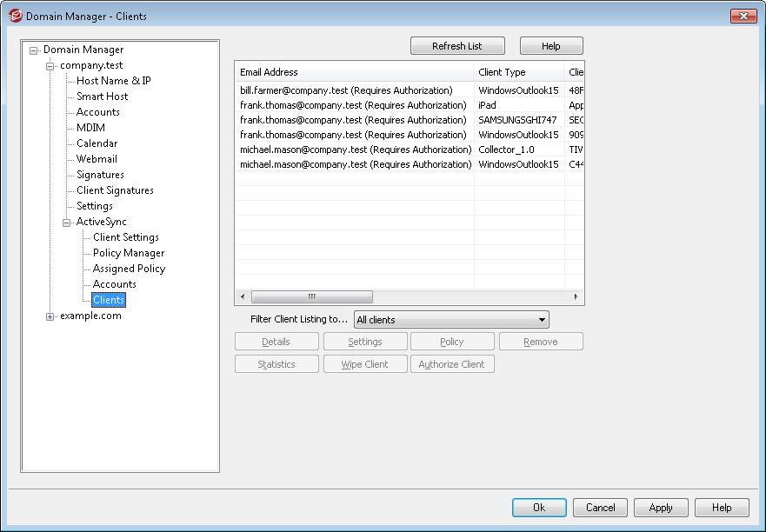The image size is (766, 532).
Task: Select the michael.mason Collector_1.0 client row
Action: [356, 150]
